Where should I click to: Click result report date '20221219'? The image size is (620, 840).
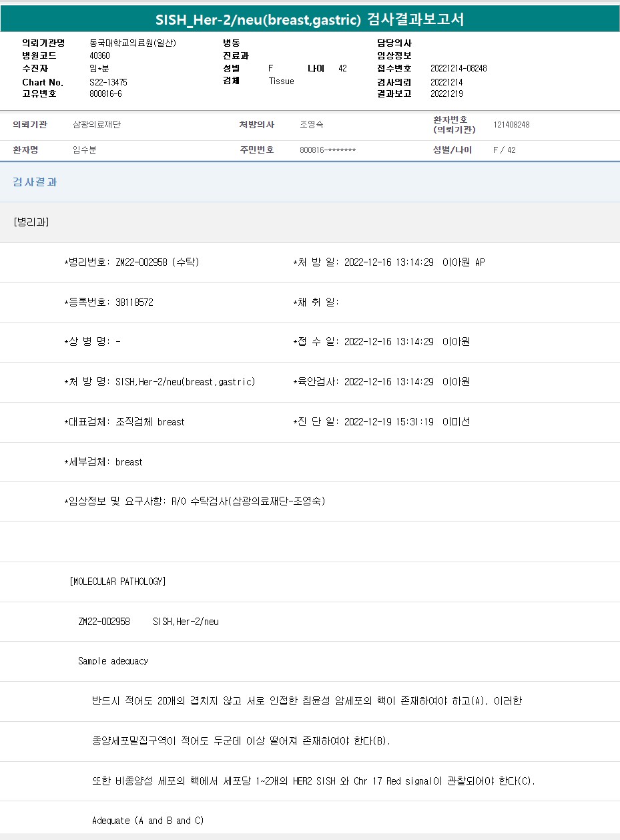(446, 93)
